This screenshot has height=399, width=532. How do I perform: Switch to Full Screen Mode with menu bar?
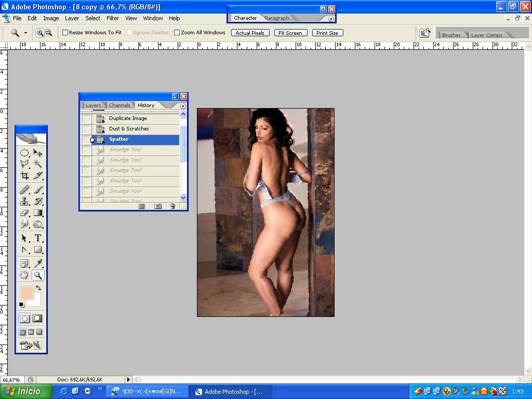tap(31, 332)
